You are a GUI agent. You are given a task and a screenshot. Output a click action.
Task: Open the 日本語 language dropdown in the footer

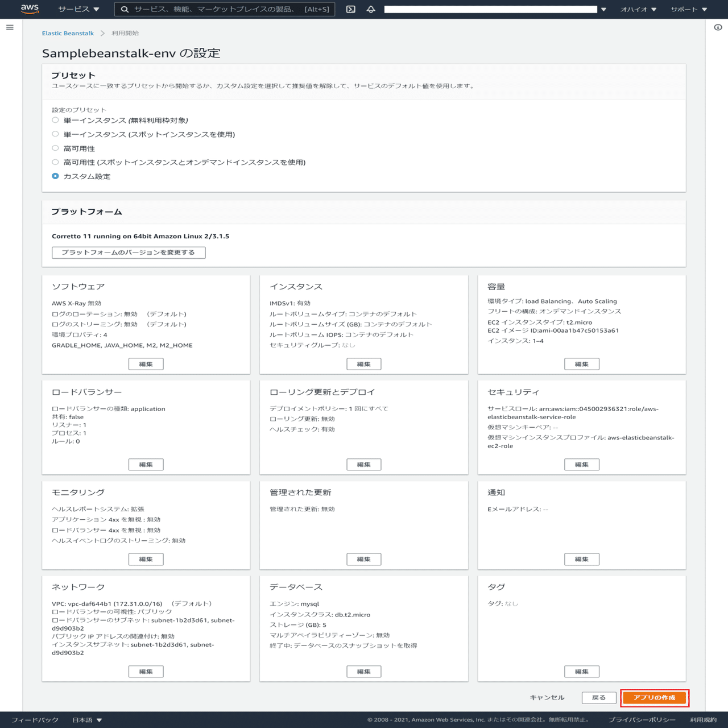pos(85,719)
